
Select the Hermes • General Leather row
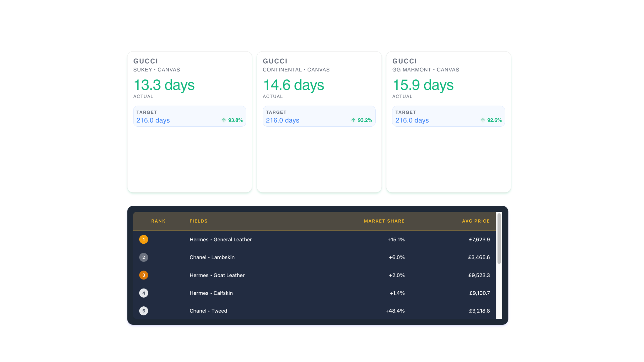314,239
